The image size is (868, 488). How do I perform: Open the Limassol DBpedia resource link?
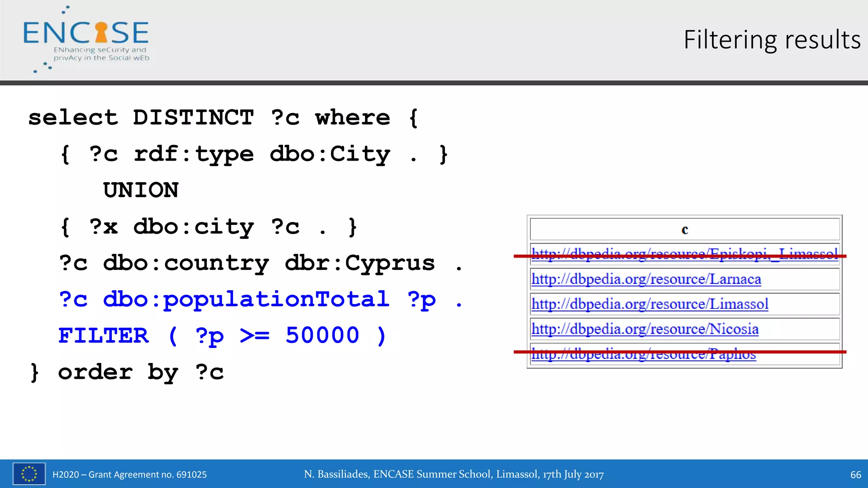click(649, 304)
